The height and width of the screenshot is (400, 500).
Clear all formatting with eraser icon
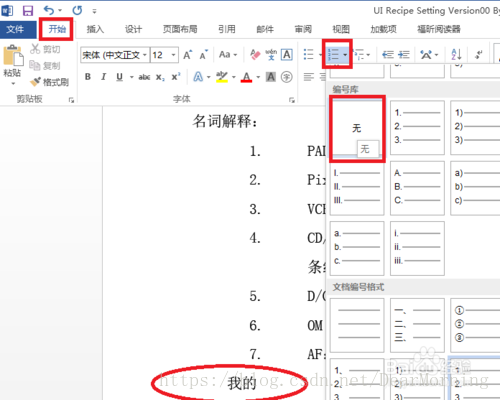tap(255, 55)
